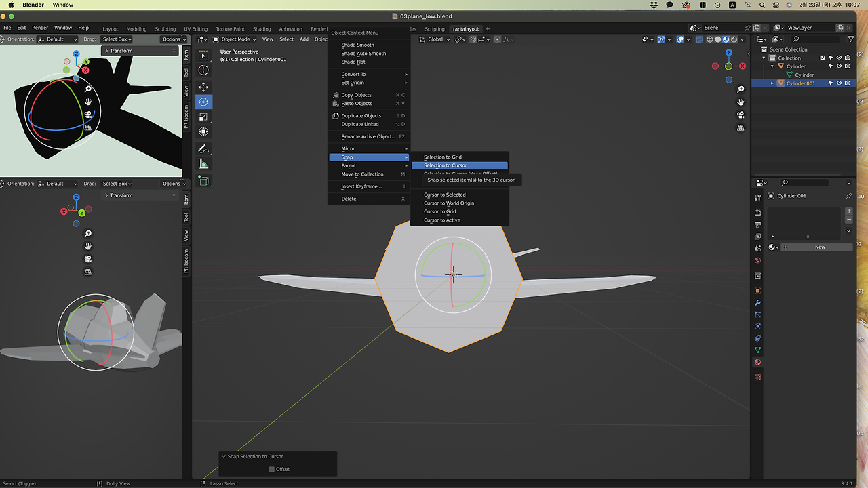The height and width of the screenshot is (488, 868).
Task: Choose Cursor to World Origin
Action: click(x=448, y=203)
